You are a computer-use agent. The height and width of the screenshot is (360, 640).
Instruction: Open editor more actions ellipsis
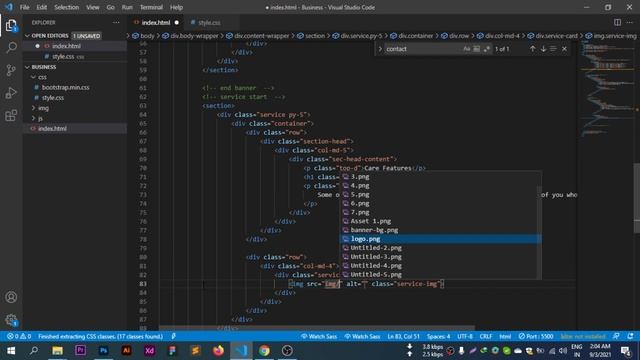click(629, 22)
